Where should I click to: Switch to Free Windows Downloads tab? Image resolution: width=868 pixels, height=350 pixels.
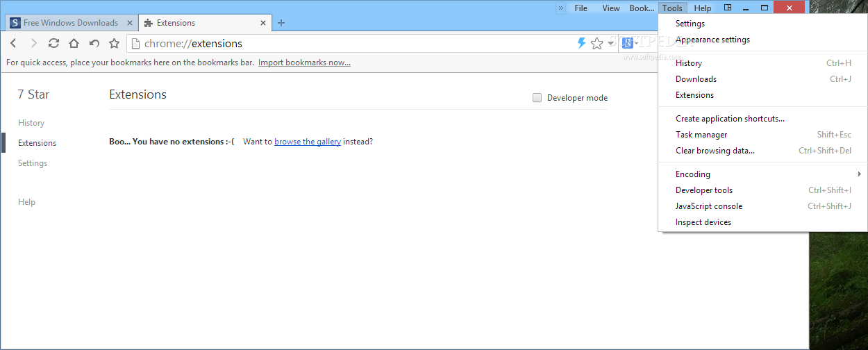(x=72, y=23)
